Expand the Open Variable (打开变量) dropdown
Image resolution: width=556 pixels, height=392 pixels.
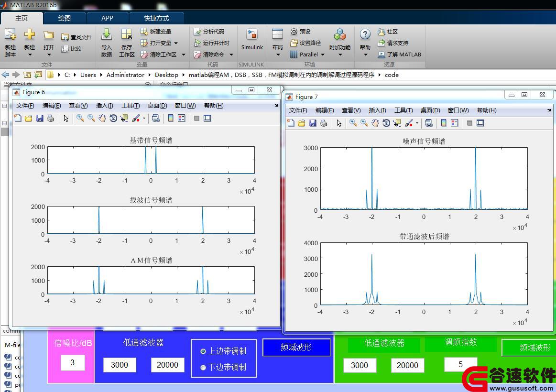click(x=176, y=43)
